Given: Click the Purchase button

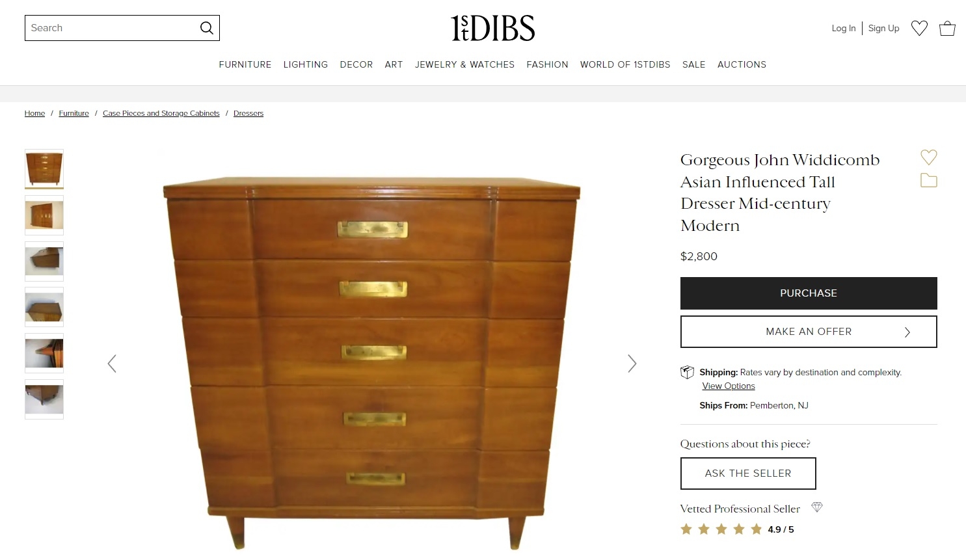Looking at the screenshot, I should 809,293.
